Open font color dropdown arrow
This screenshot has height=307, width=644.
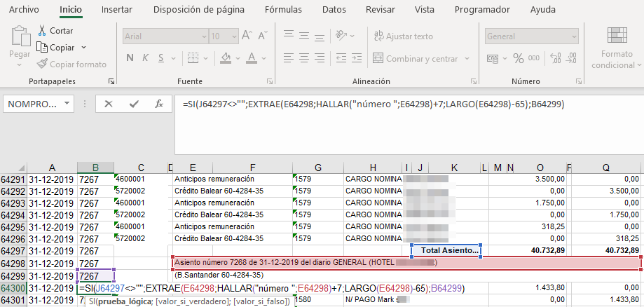(x=265, y=58)
